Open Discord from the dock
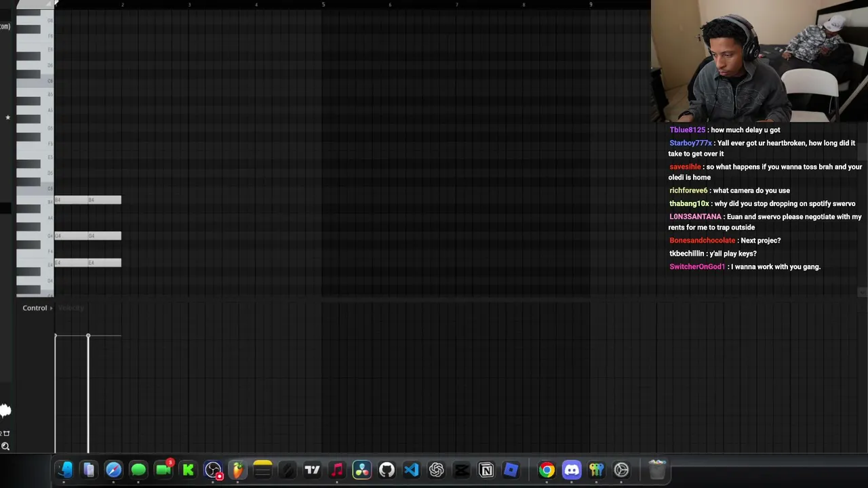Screen dimensions: 868x488 572,470
